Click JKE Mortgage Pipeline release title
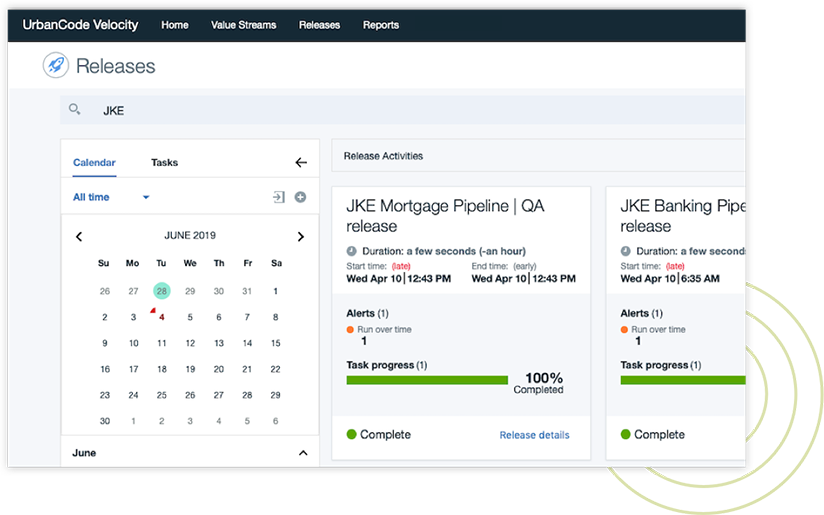The image size is (824, 515). (x=445, y=215)
